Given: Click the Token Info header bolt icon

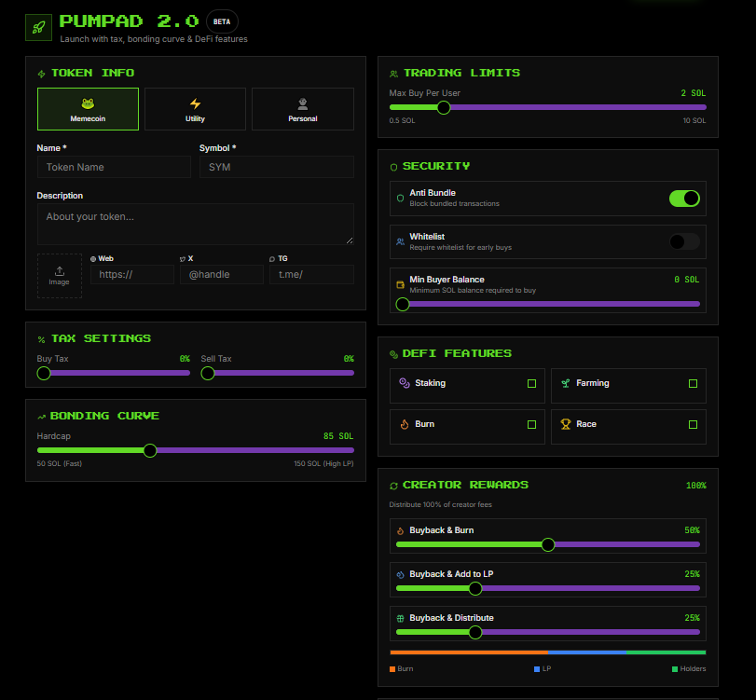Looking at the screenshot, I should point(41,74).
